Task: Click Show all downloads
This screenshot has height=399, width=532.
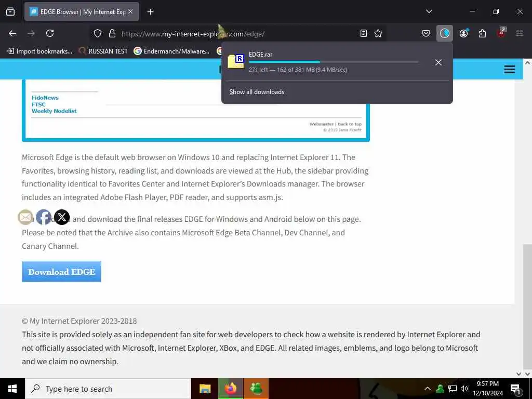Action: coord(257,92)
